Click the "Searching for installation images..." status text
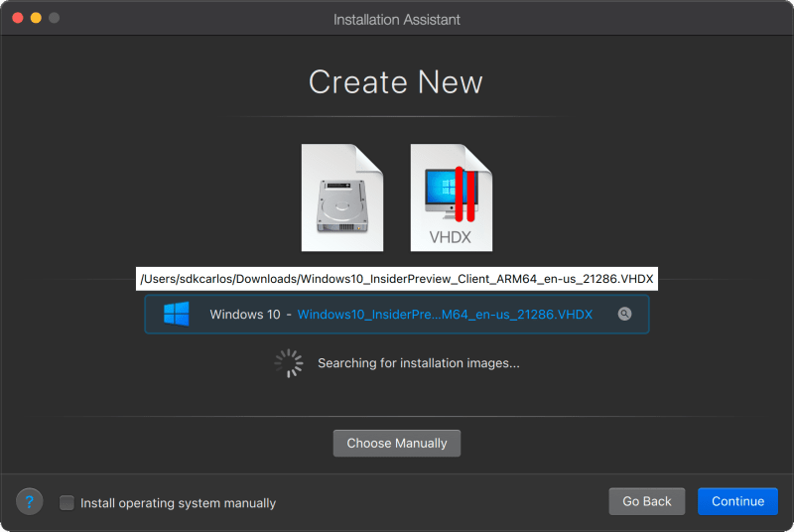The width and height of the screenshot is (794, 532). pos(418,363)
